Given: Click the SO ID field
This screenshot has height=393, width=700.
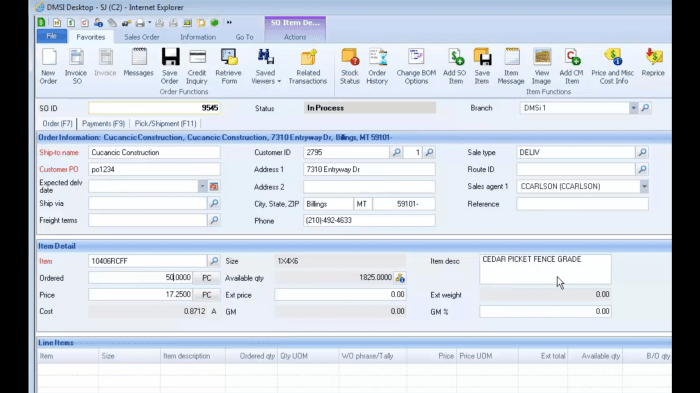Looking at the screenshot, I should (x=154, y=108).
